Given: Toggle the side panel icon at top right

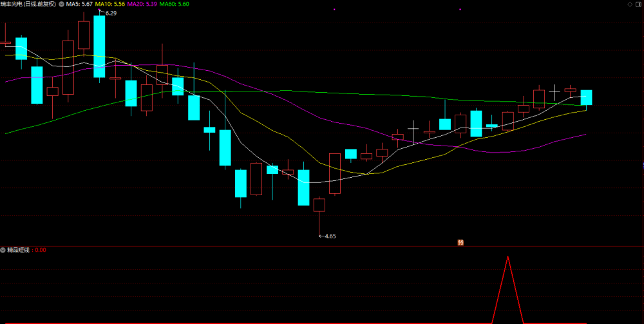Looking at the screenshot, I should pos(639,4).
